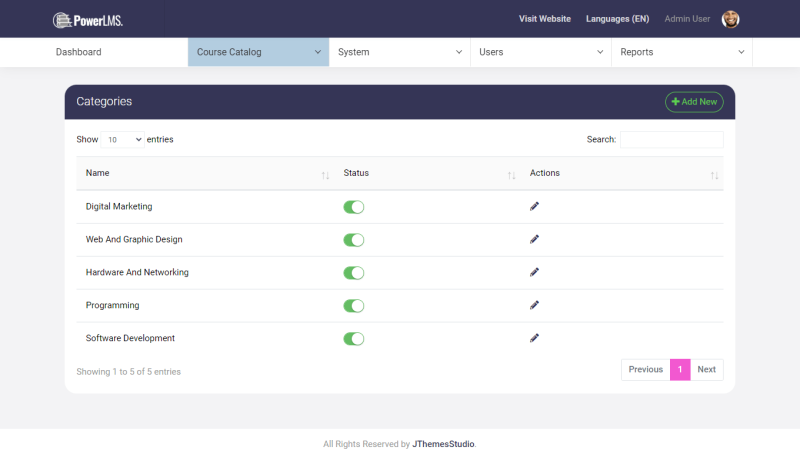
Task: Click the Showing 1 to 5 of 5 entries text
Action: [x=129, y=372]
